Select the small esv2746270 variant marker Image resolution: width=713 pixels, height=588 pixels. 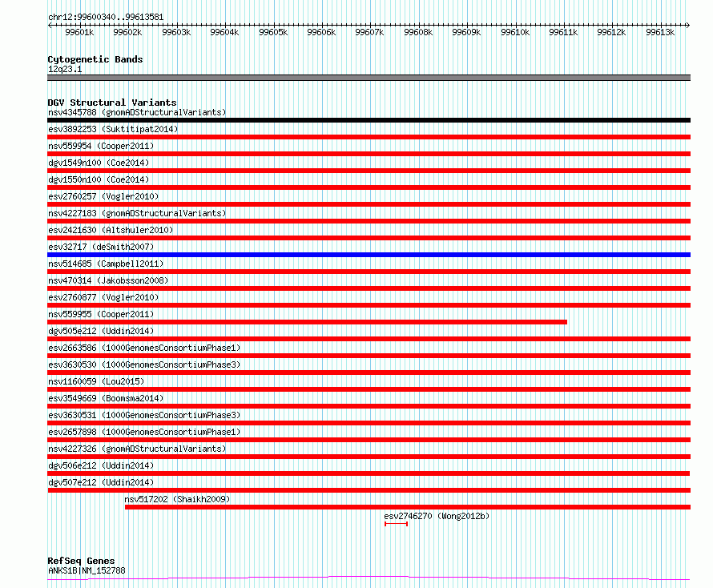point(396,524)
